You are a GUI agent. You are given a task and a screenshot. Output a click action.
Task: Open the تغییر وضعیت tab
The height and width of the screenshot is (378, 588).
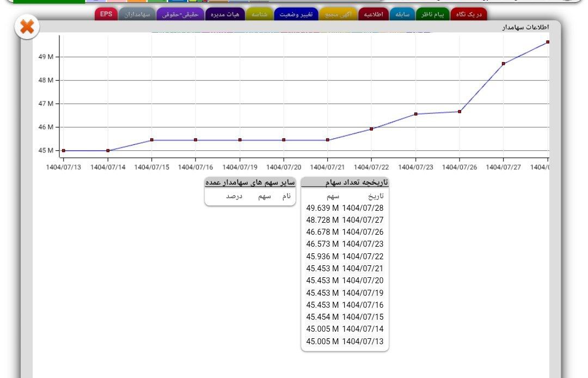click(x=296, y=15)
